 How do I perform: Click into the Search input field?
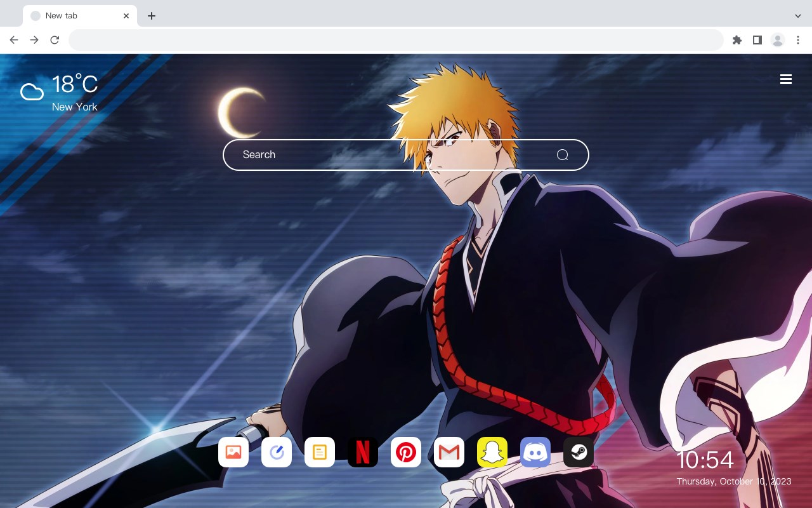pos(406,155)
